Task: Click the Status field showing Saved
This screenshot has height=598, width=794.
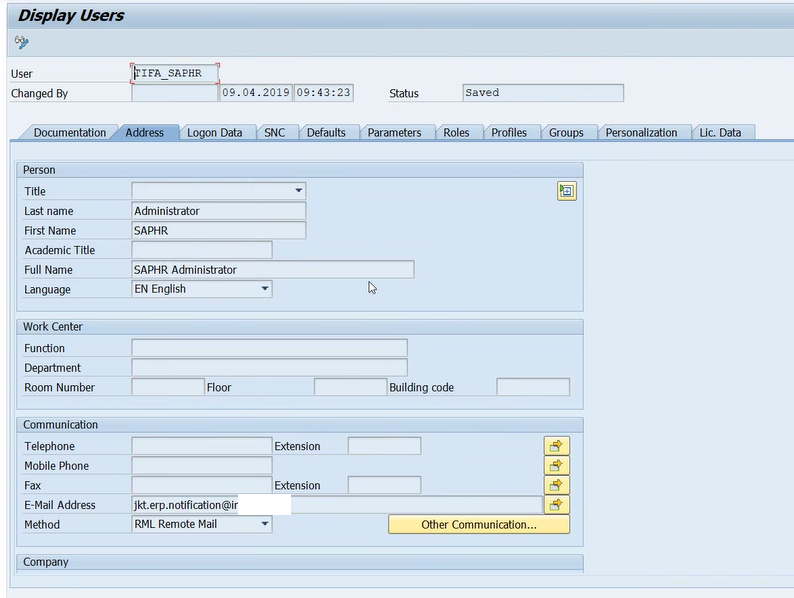Action: [x=543, y=93]
